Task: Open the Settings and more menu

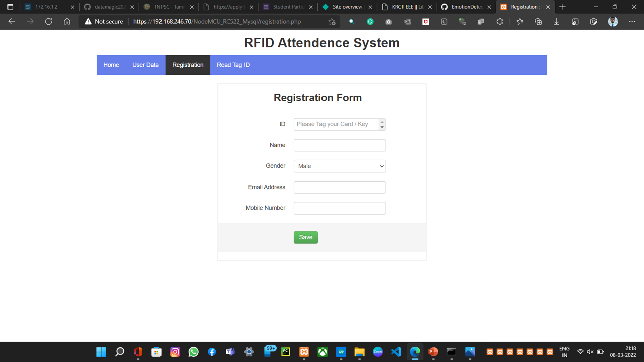Action: point(632,22)
